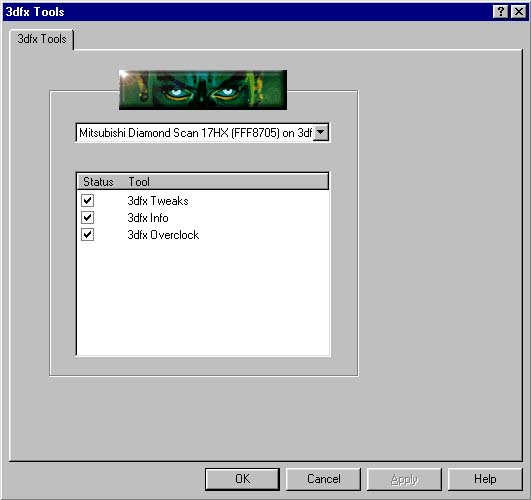Image resolution: width=531 pixels, height=500 pixels.
Task: Close the 3dfx Tools dialog window
Action: tap(518, 12)
